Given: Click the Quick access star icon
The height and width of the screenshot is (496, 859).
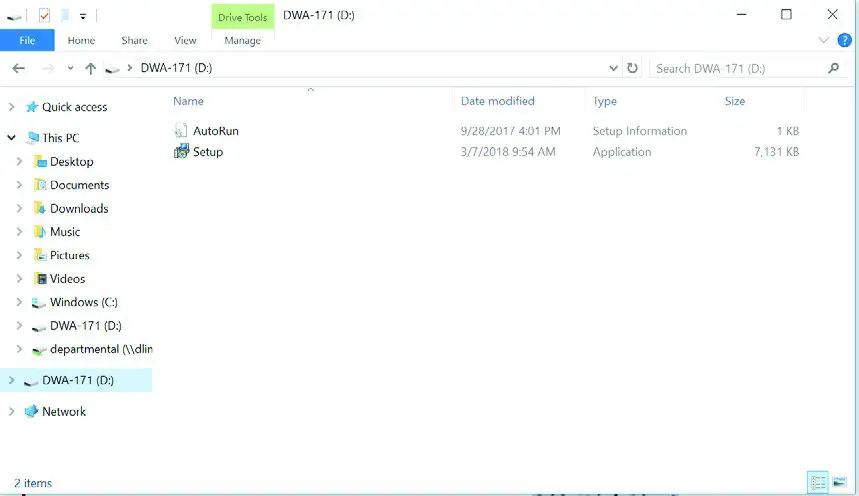Looking at the screenshot, I should pos(32,107).
